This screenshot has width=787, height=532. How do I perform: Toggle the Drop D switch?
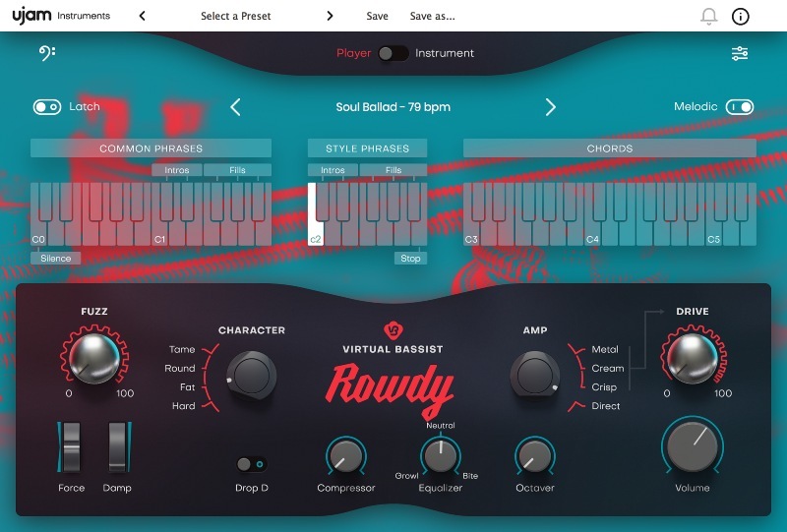click(252, 464)
